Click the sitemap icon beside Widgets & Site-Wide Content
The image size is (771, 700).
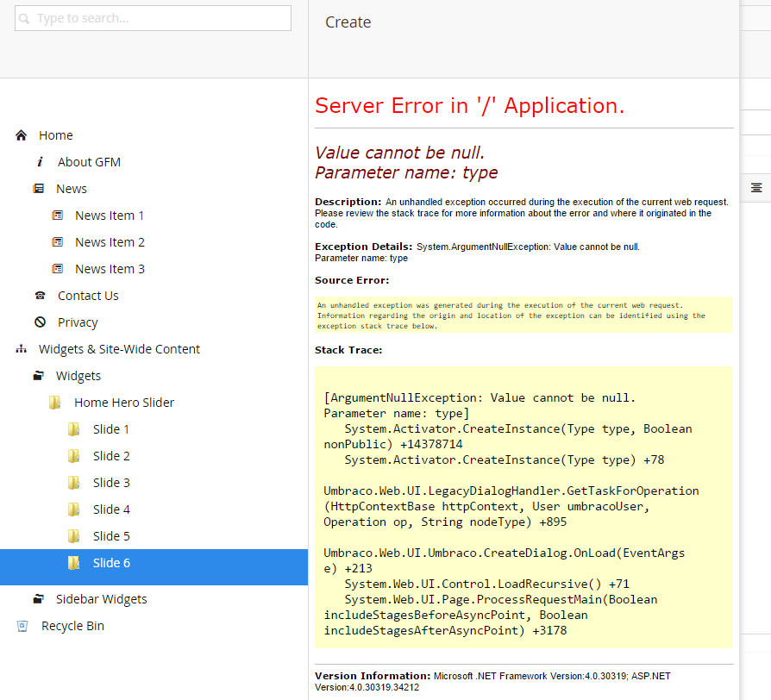tap(22, 349)
